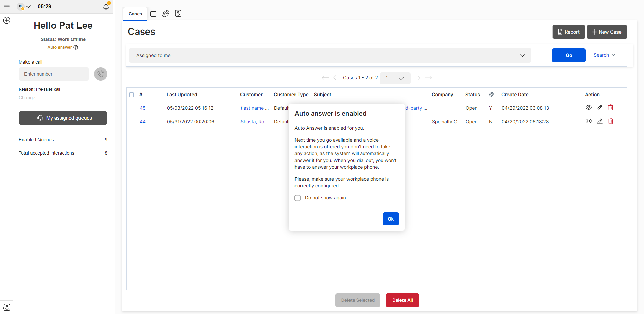Image resolution: width=644 pixels, height=314 pixels.
Task: Edit case 45 with pencil icon
Action: pos(600,108)
